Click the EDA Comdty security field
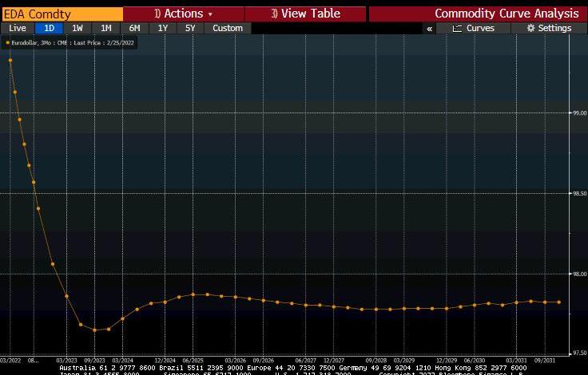 pos(62,14)
